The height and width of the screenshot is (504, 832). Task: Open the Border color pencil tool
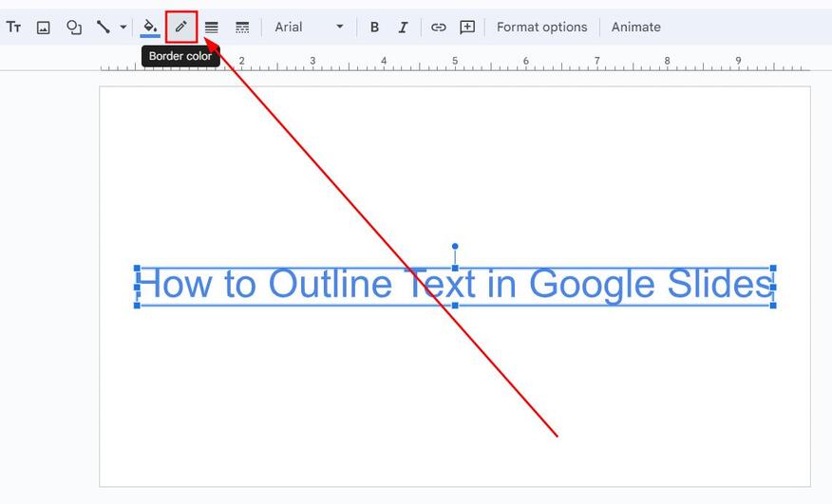[181, 28]
